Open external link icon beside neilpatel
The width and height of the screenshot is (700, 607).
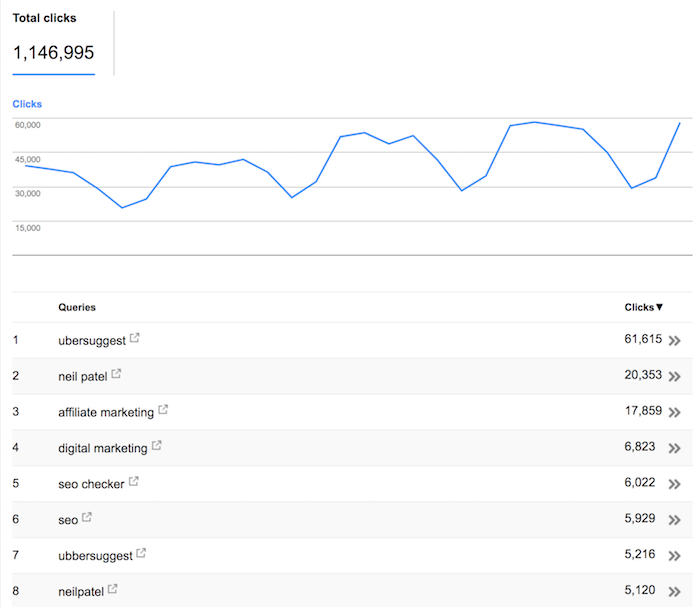112,589
